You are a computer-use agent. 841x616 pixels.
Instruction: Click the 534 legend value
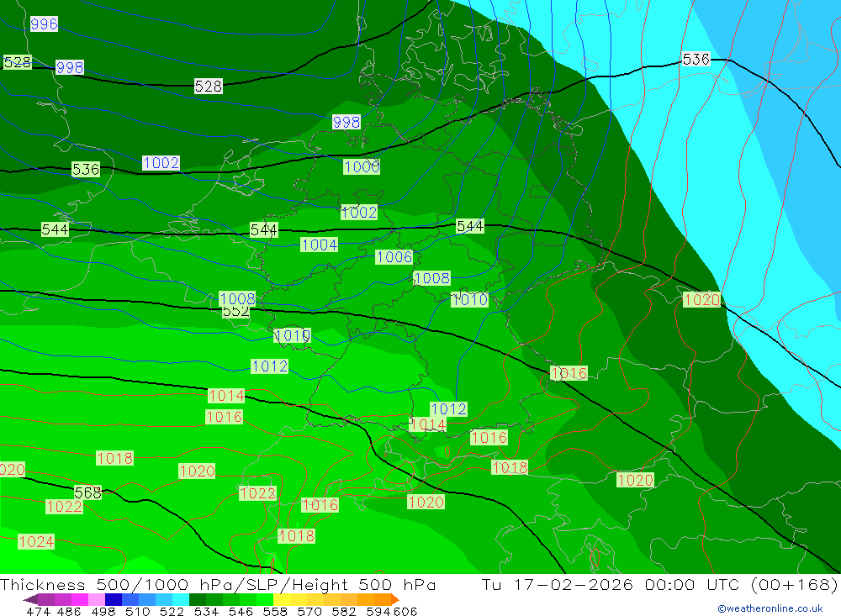pyautogui.click(x=206, y=611)
